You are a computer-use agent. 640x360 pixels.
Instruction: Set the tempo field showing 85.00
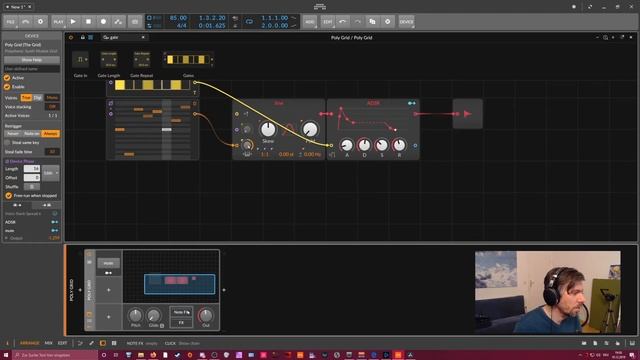pyautogui.click(x=178, y=18)
